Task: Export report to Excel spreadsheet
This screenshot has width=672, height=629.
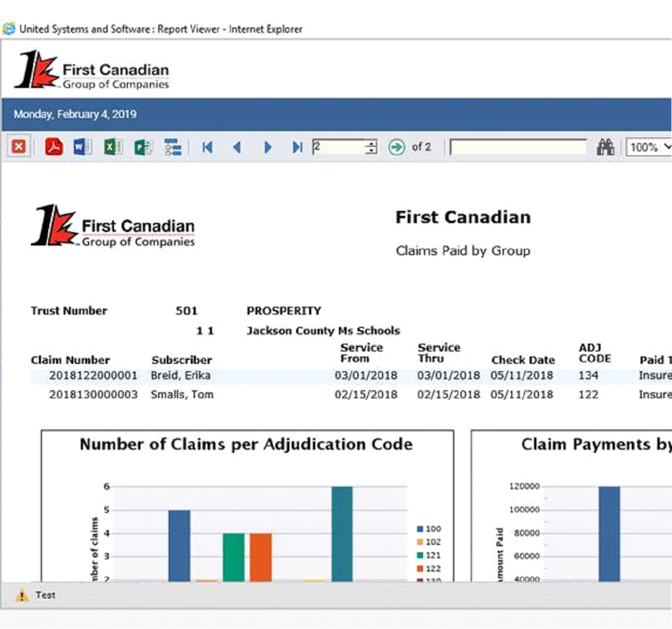Action: coord(113,147)
